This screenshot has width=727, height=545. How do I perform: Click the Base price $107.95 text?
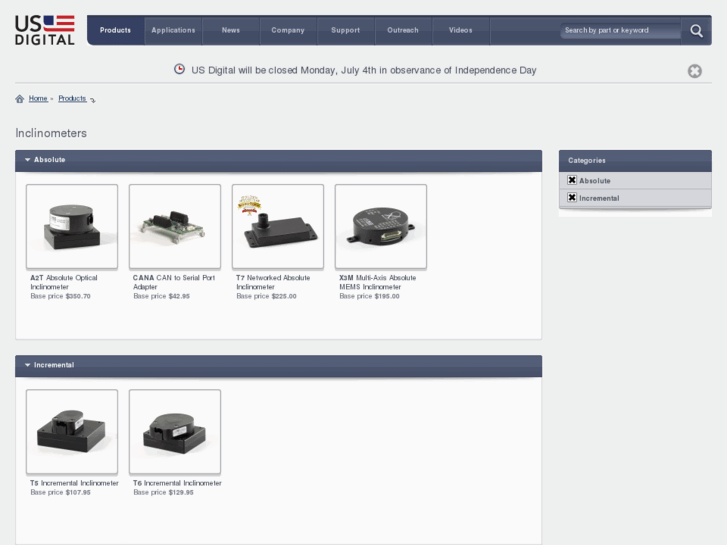pos(60,492)
